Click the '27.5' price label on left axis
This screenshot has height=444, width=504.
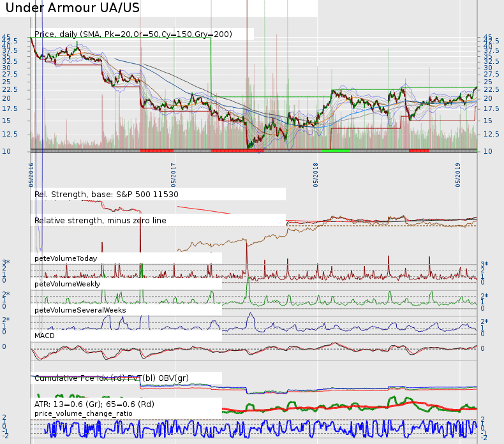[10, 74]
